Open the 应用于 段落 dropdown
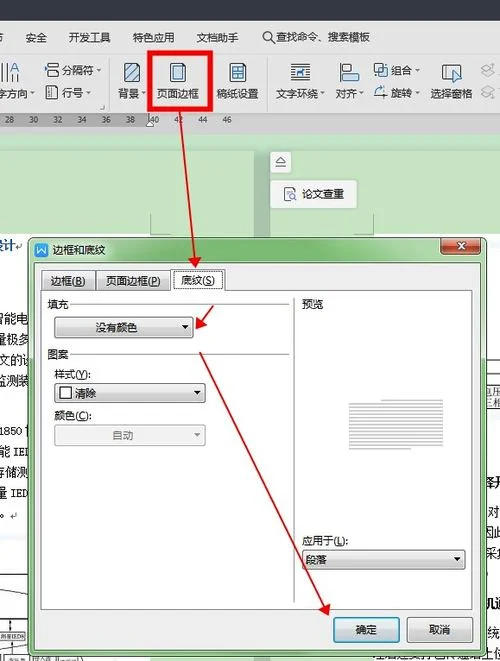This screenshot has height=661, width=500. (x=384, y=559)
